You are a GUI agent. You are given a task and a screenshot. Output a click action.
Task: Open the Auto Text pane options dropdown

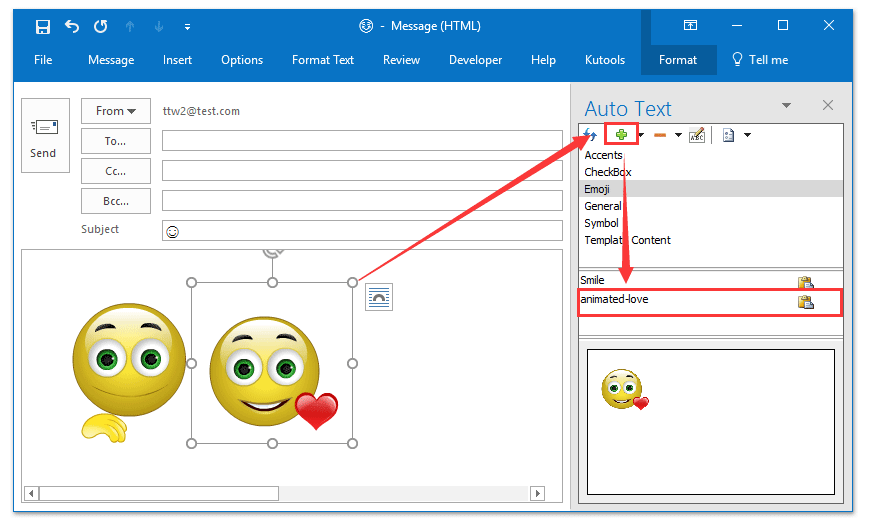786,105
